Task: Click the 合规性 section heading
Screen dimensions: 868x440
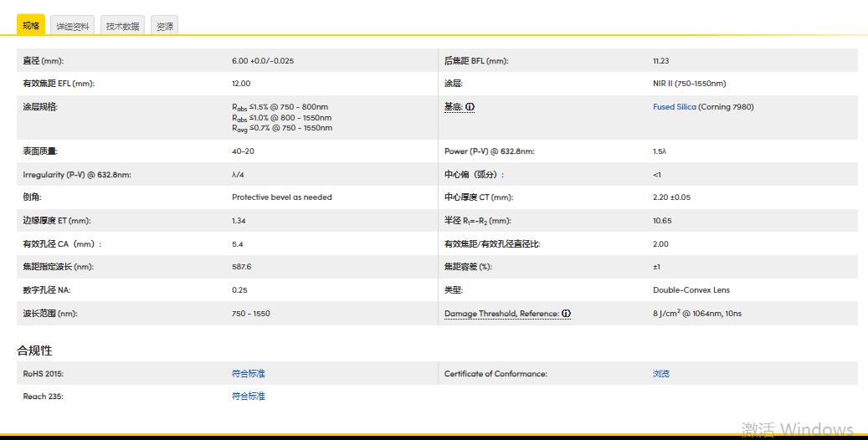Action: (34, 350)
